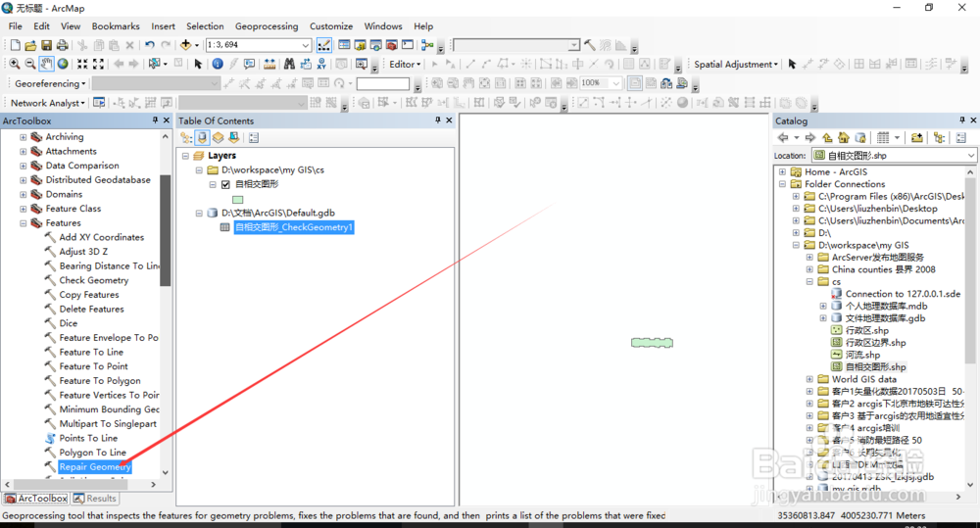Open the layout zoom 100% dropdown
980x528 pixels.
615,83
